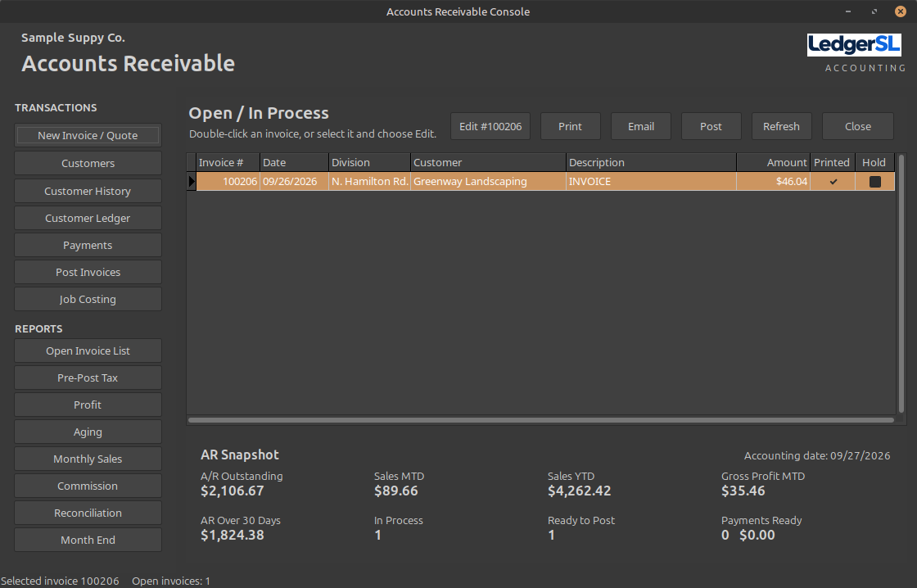Screen dimensions: 917x588
Task: Close the window with the orange X
Action: click(x=901, y=11)
